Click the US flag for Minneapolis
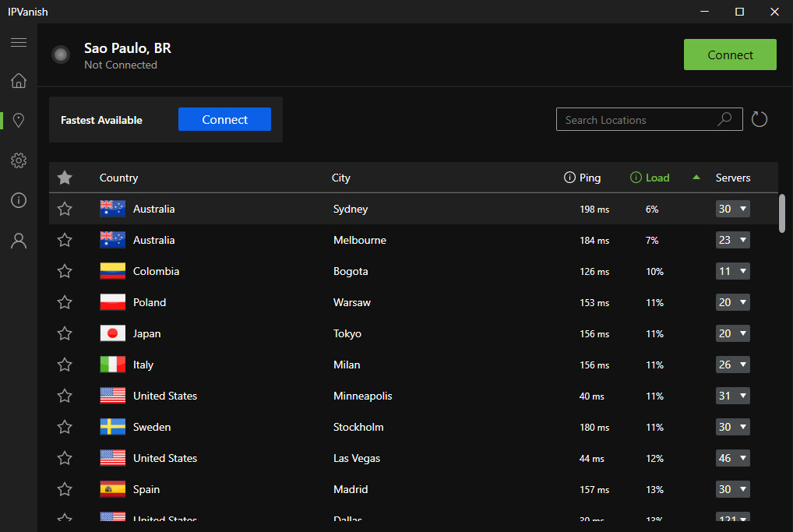Screen dimensions: 793x532 coord(113,396)
